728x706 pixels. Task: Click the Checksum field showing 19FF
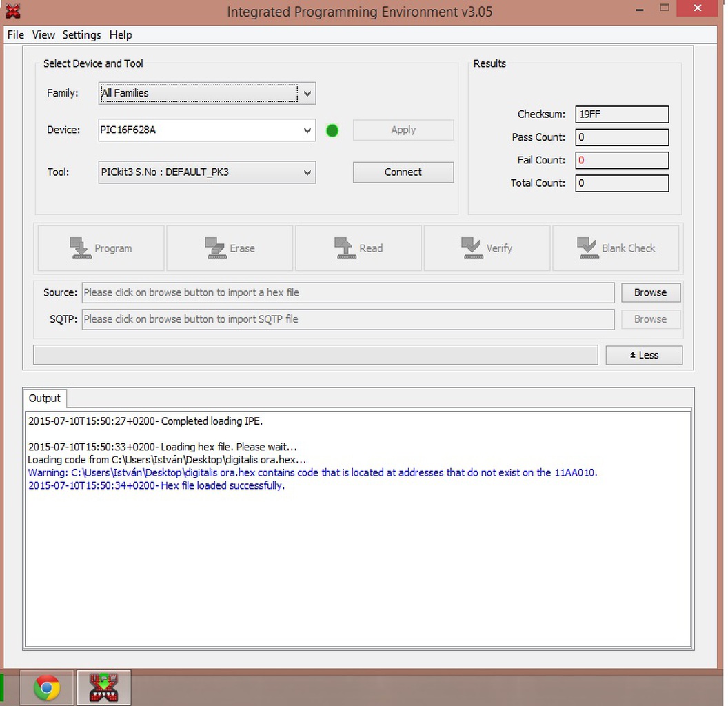tap(622, 114)
